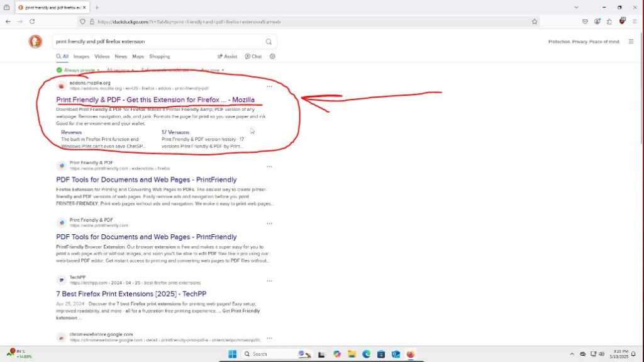644x362 pixels.
Task: Open the Reviews sublink
Action: (72, 132)
